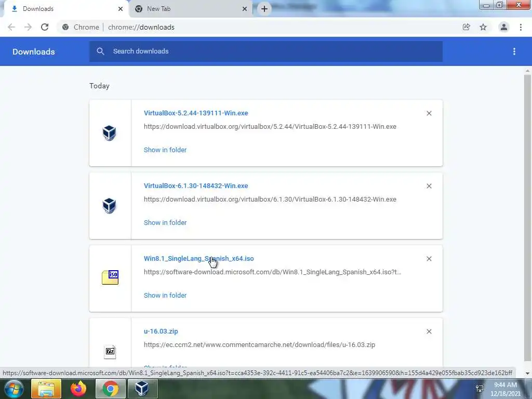
Task: Show VirtualBox-6.1.30 in folder
Action: point(165,222)
